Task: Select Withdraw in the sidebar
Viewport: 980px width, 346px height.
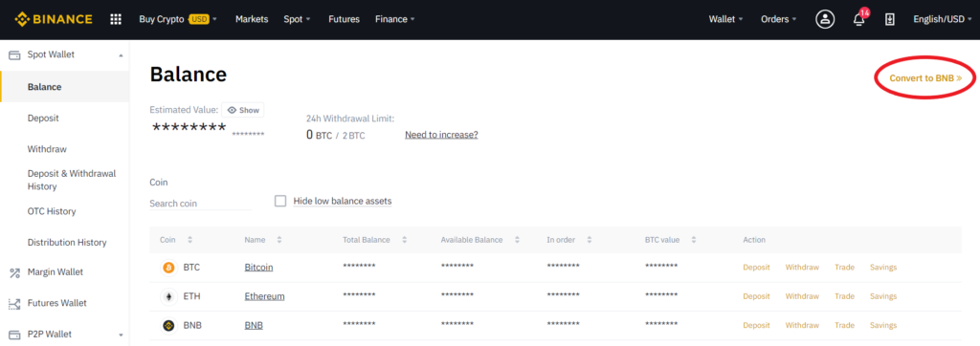Action: pyautogui.click(x=47, y=149)
